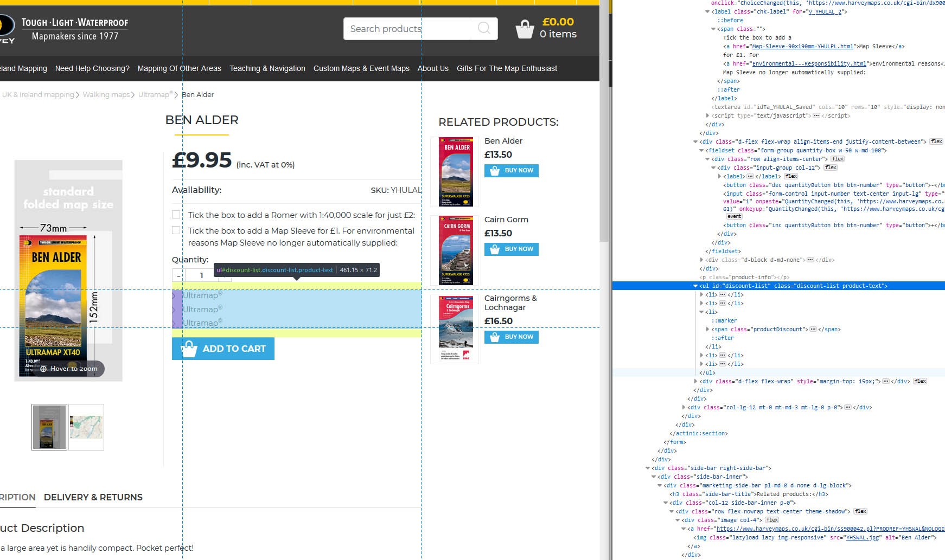Collapse the ul#discount-list node
This screenshot has height=560, width=945.
(695, 286)
